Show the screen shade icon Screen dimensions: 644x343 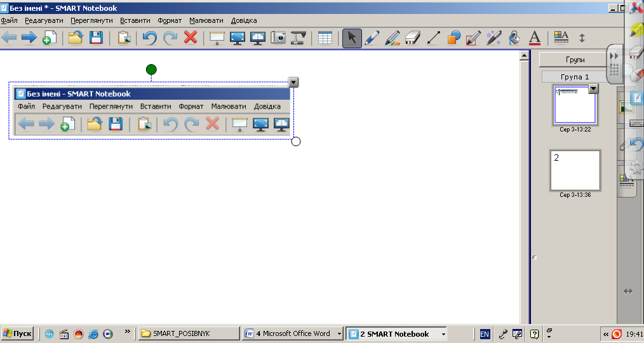coord(217,38)
